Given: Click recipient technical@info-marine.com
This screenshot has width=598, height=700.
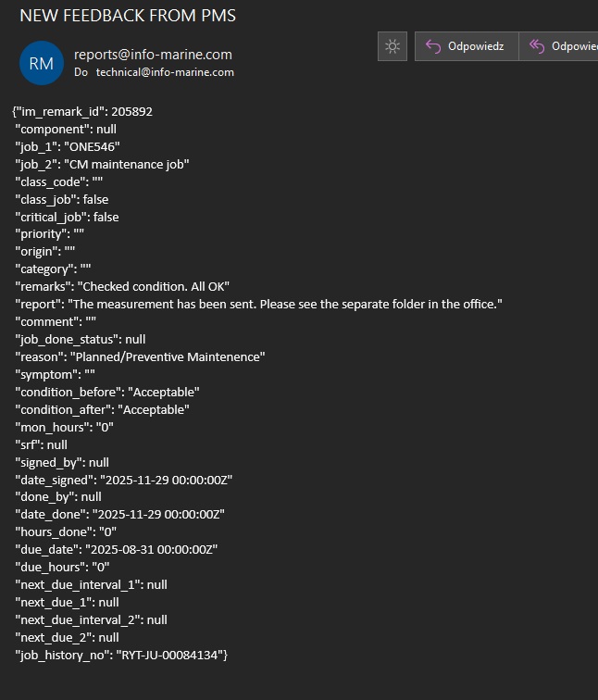Looking at the screenshot, I should tap(165, 72).
